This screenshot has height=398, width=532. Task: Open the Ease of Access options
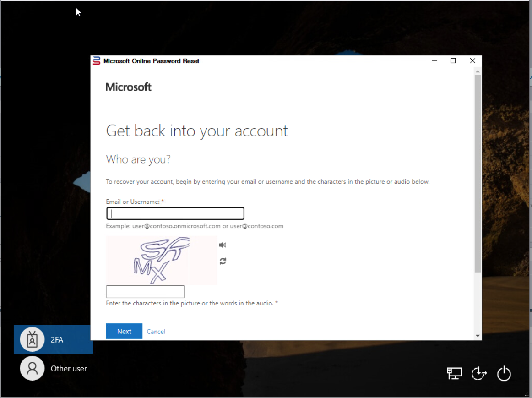pos(479,374)
